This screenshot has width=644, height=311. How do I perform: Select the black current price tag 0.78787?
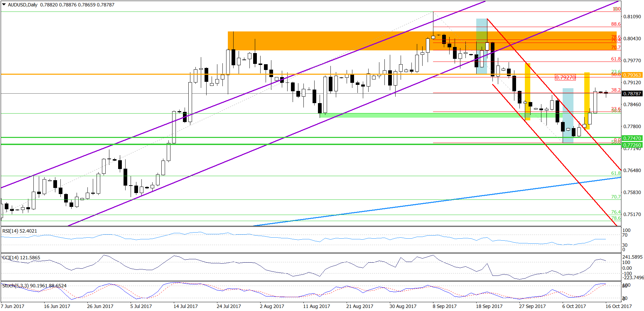pyautogui.click(x=632, y=94)
